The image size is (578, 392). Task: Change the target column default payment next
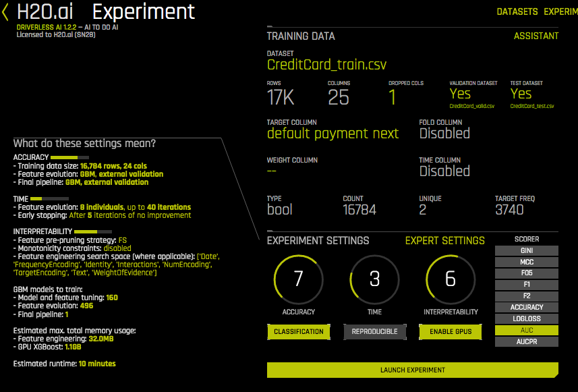[333, 134]
